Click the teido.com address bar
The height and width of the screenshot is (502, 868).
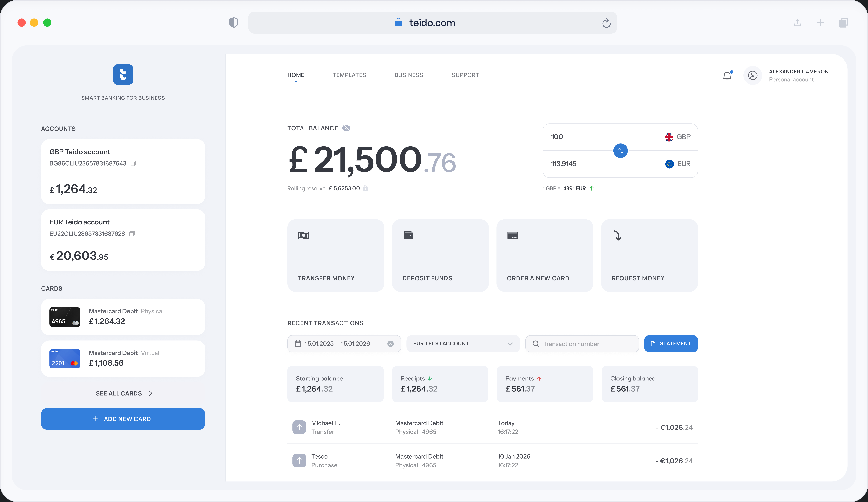click(x=433, y=23)
